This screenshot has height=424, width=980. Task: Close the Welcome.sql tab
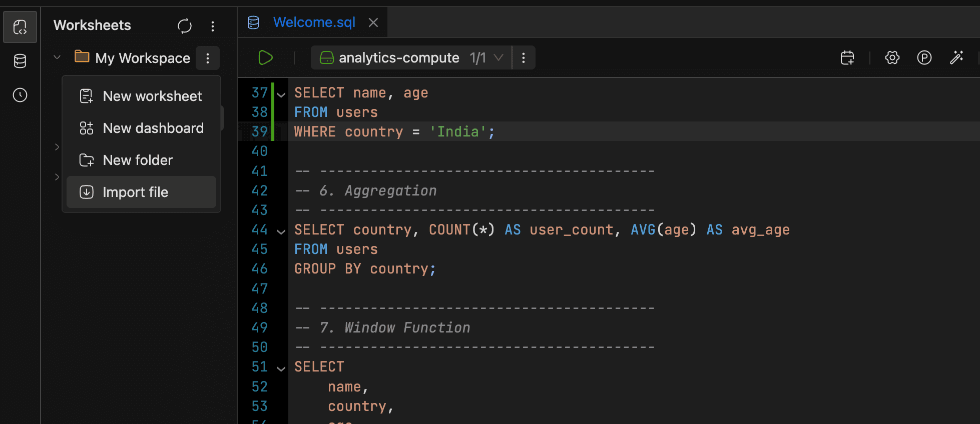pos(373,22)
